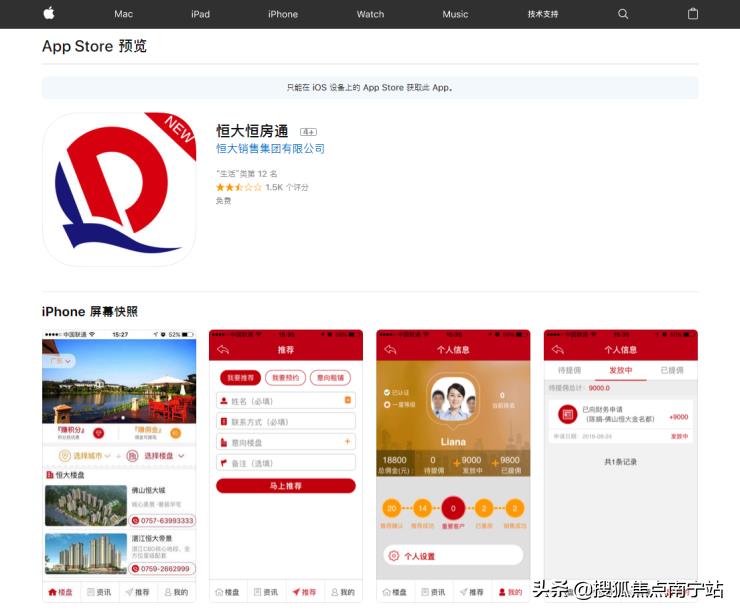Select the 我要推荐 option pill
The width and height of the screenshot is (740, 615).
(241, 378)
